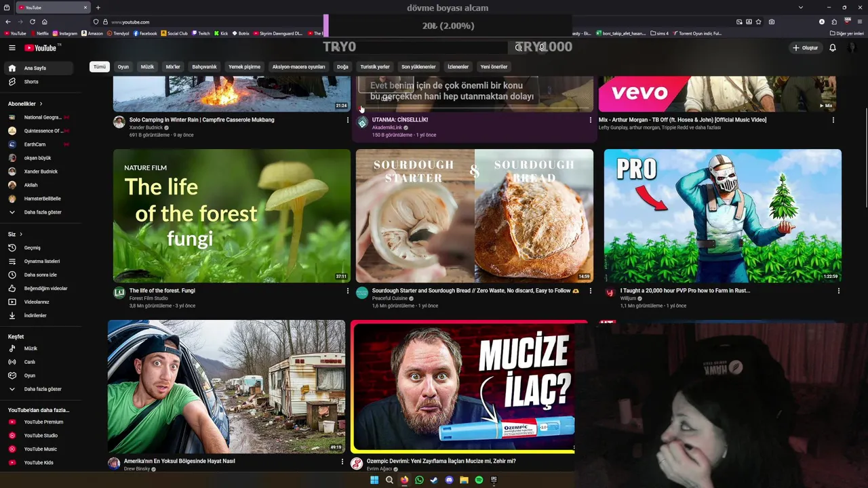Image resolution: width=868 pixels, height=488 pixels.
Task: Select the Yemek pişirme filter chip
Action: click(244, 66)
